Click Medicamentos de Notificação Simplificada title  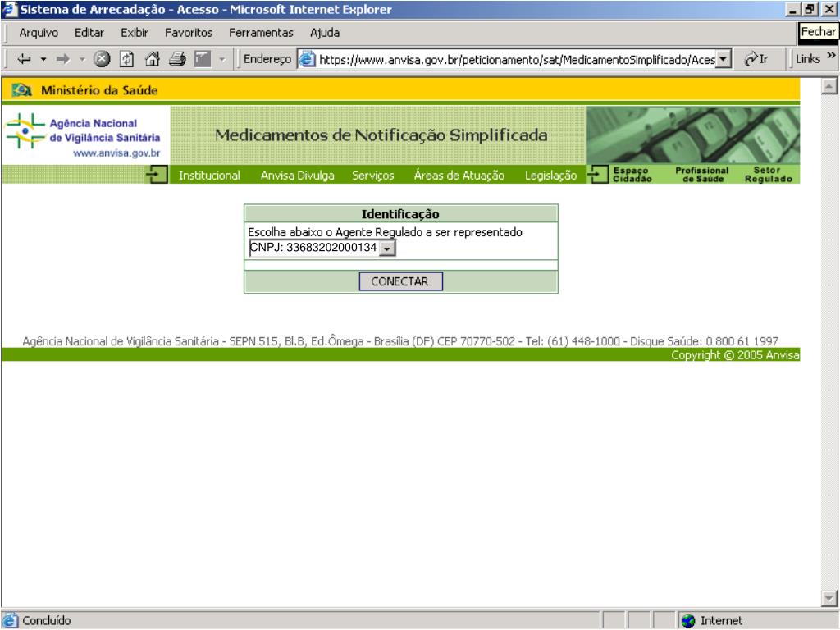pyautogui.click(x=381, y=135)
